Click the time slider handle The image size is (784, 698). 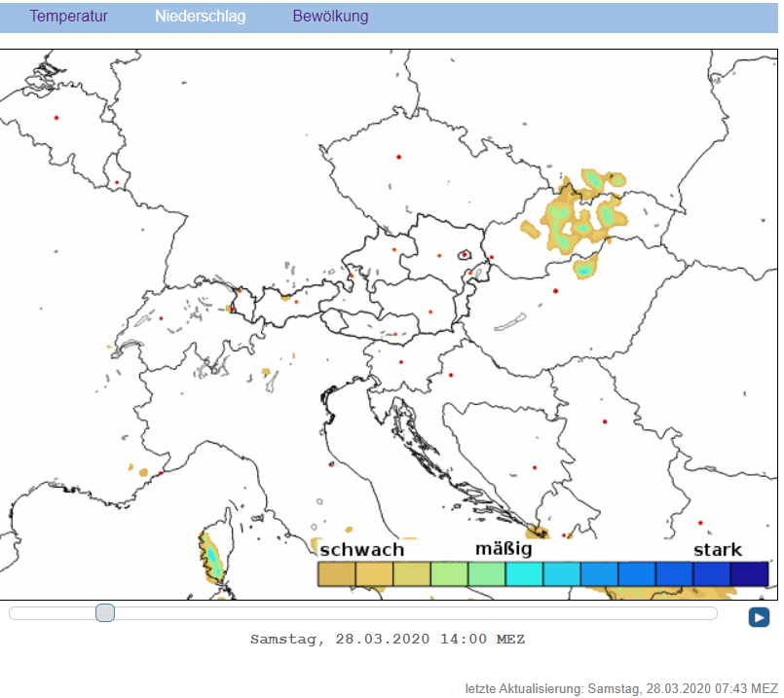point(105,612)
